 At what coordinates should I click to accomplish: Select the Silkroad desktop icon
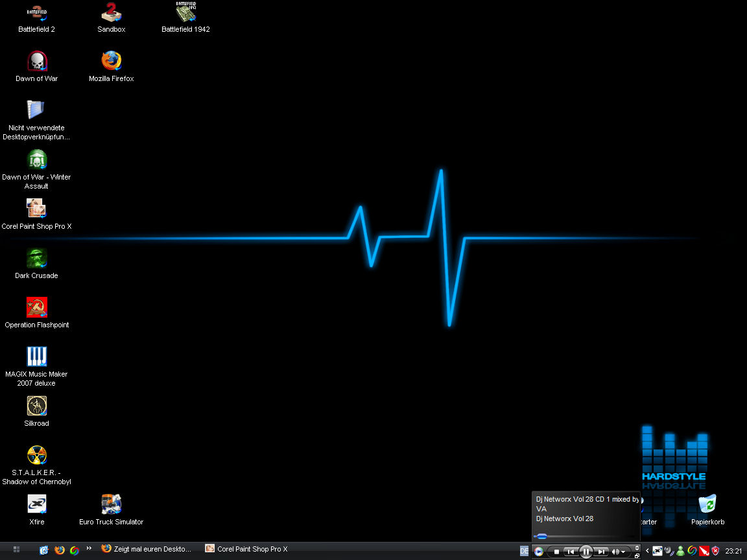coord(37,412)
